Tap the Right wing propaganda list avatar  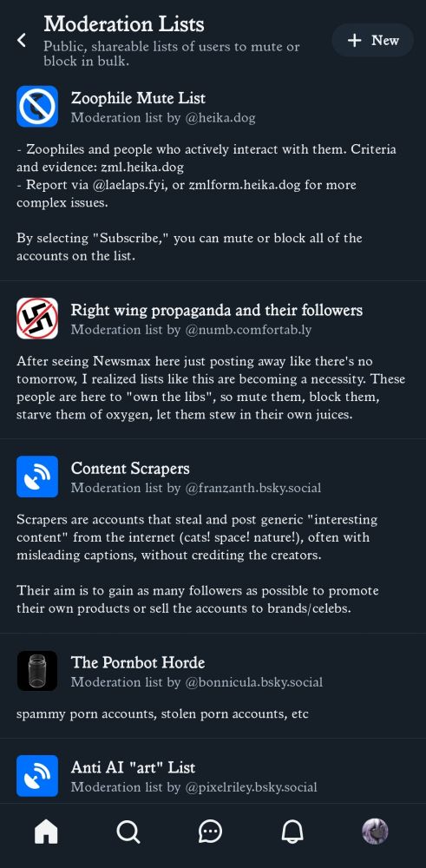coord(37,319)
